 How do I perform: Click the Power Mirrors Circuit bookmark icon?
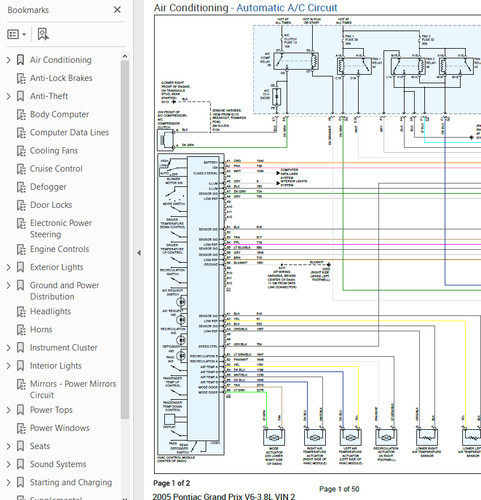[x=21, y=384]
